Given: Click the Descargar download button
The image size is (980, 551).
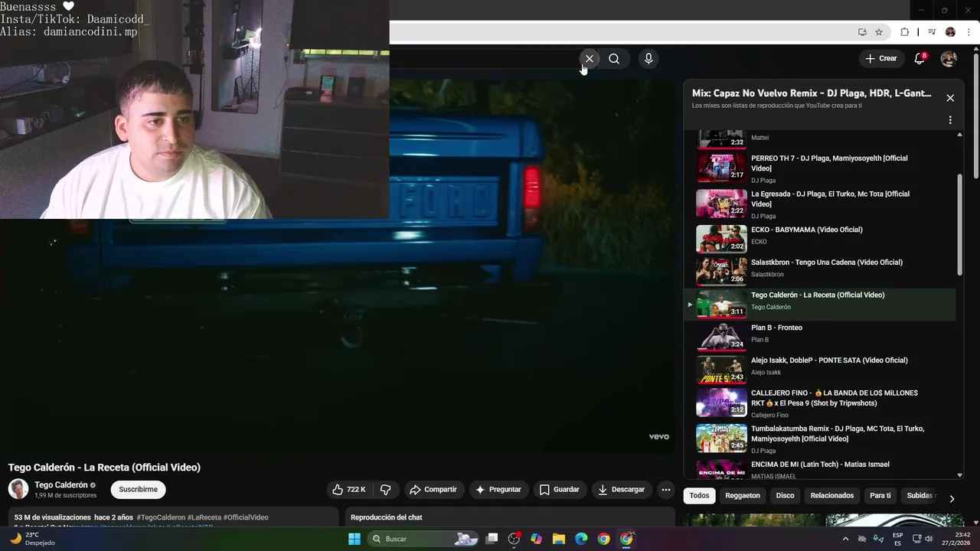Looking at the screenshot, I should pos(622,490).
